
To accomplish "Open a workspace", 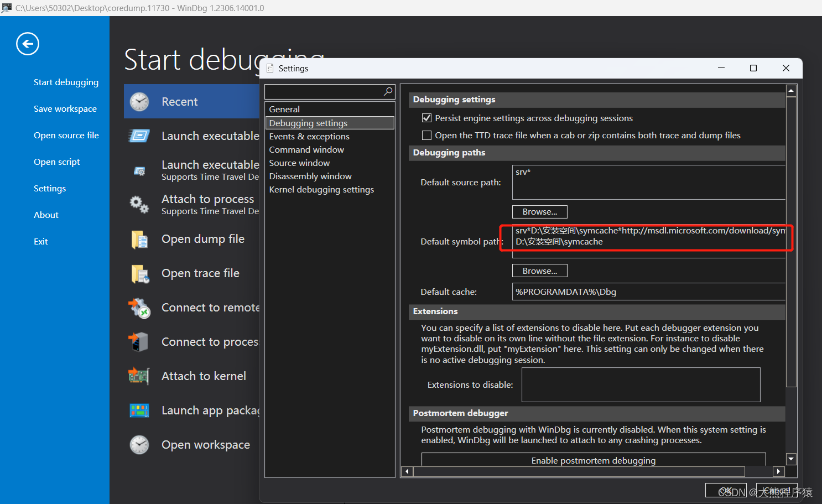I will click(205, 445).
